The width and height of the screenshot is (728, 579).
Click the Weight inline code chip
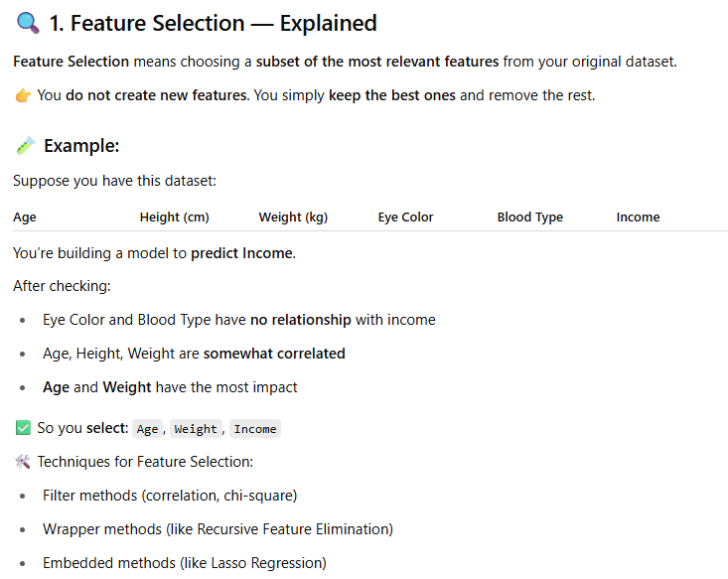coord(196,429)
